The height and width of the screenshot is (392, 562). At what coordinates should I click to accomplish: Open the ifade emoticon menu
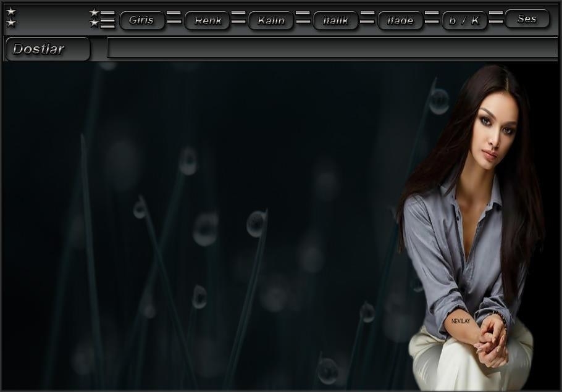point(400,20)
